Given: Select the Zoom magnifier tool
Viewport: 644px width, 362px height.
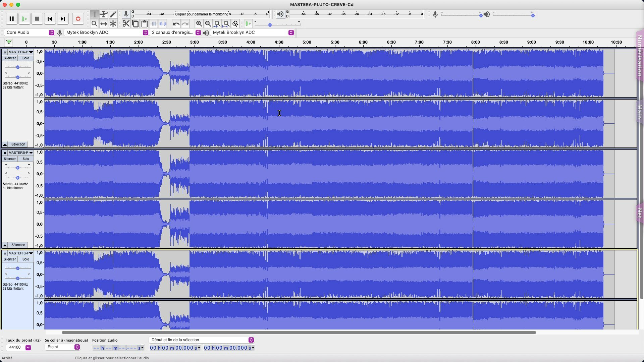Looking at the screenshot, I should (x=95, y=24).
